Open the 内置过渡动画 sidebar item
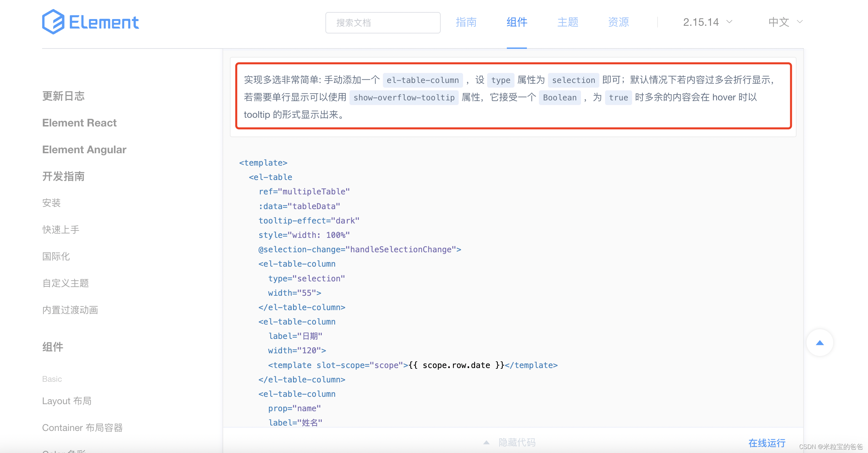 70,310
